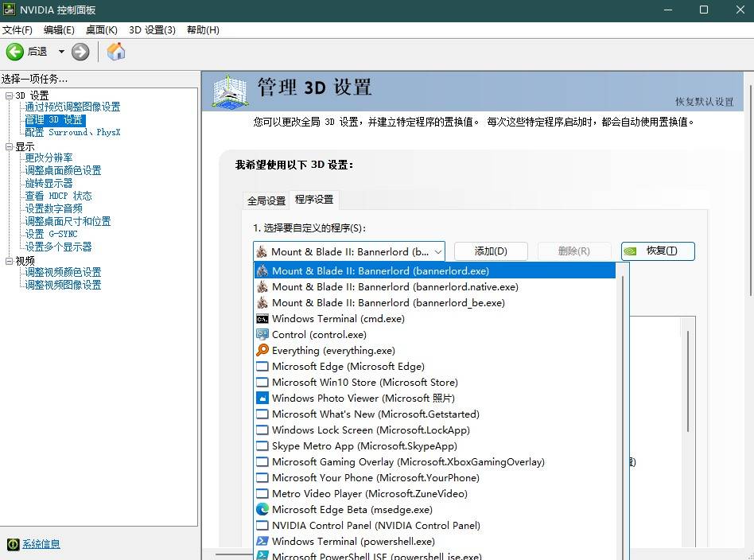The height and width of the screenshot is (560, 754).
Task: Select Windows Photo Viewer entry
Action: (435, 398)
